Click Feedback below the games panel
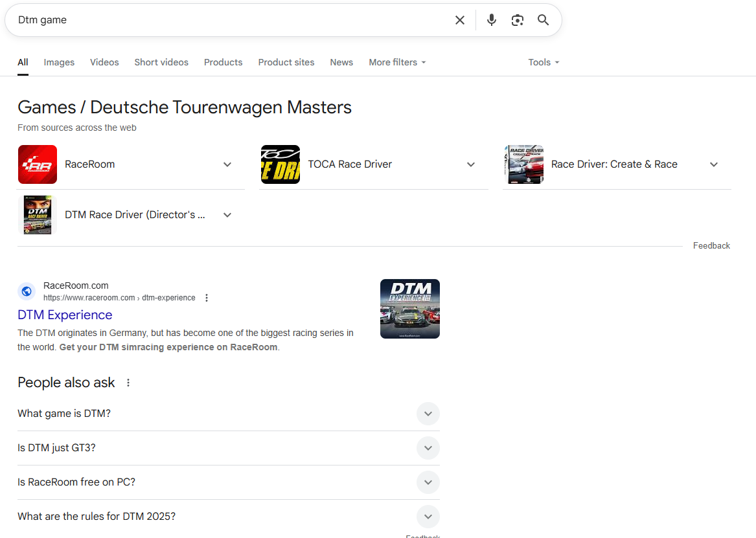 [711, 245]
